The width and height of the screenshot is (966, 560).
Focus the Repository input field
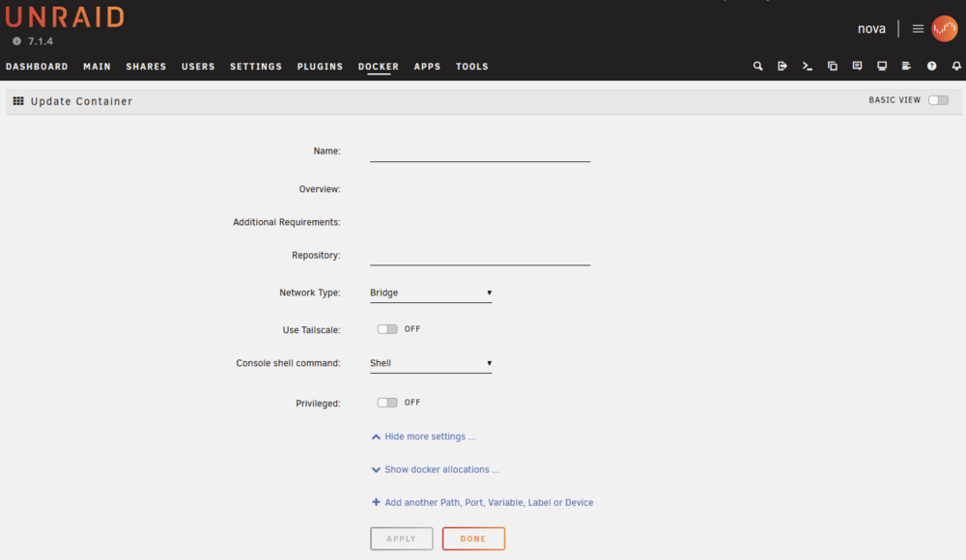click(480, 255)
